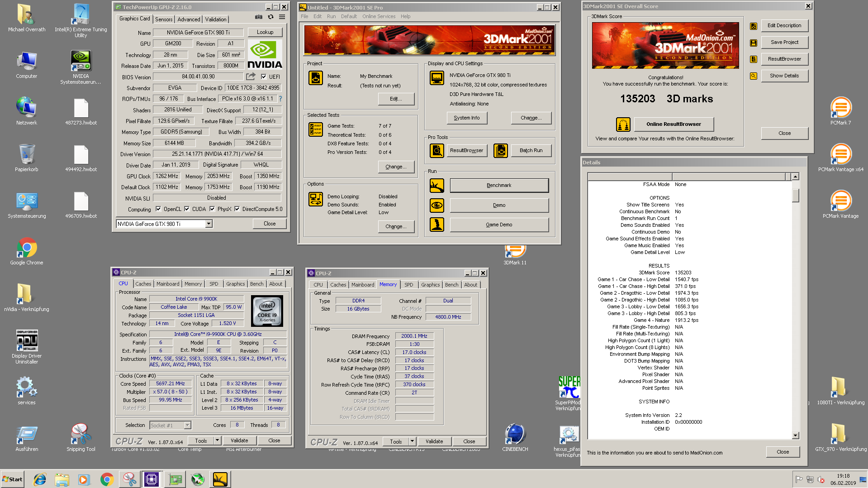Click Edit... button in Project section
Image resolution: width=868 pixels, height=488 pixels.
(x=396, y=99)
